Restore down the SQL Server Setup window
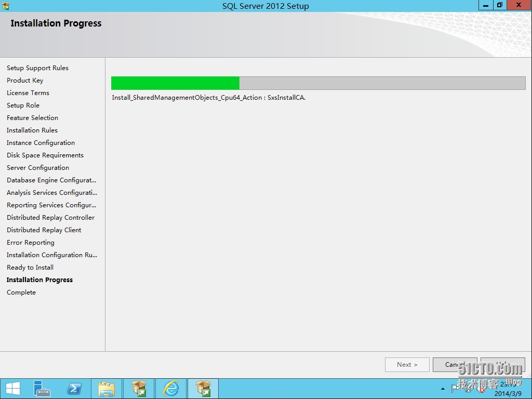The width and height of the screenshot is (532, 399). pyautogui.click(x=499, y=5)
